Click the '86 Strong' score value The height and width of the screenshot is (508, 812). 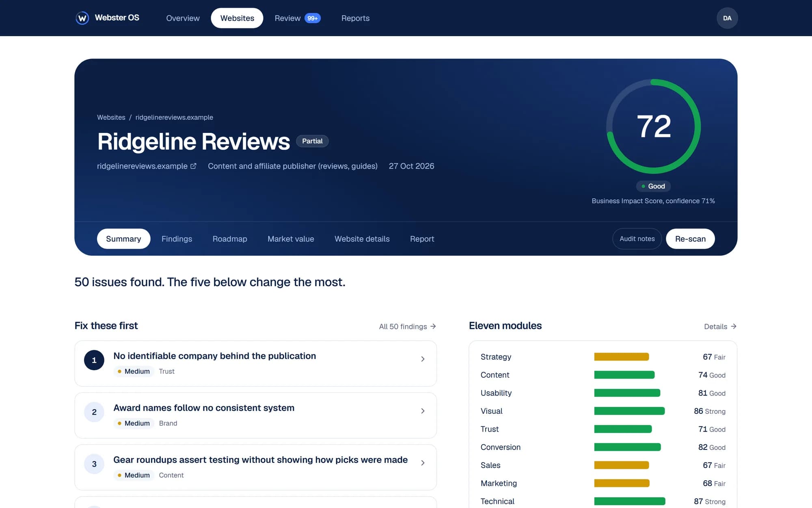[x=710, y=411]
